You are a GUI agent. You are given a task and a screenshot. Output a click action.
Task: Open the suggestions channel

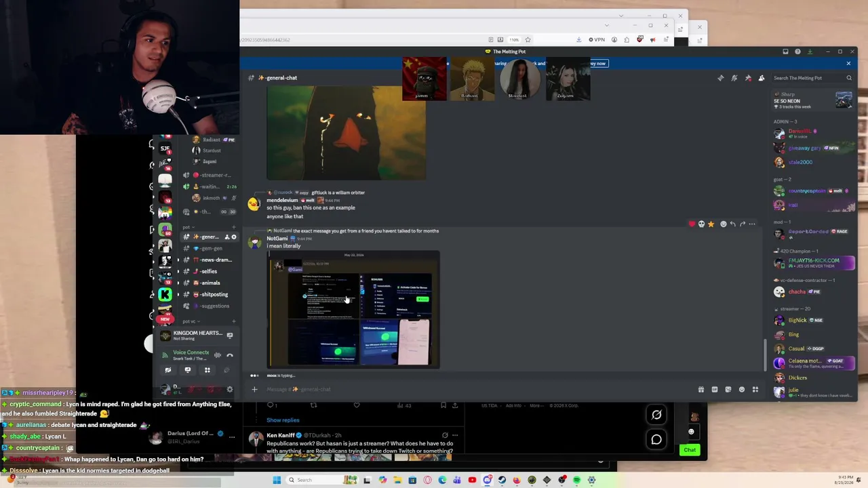tap(207, 306)
